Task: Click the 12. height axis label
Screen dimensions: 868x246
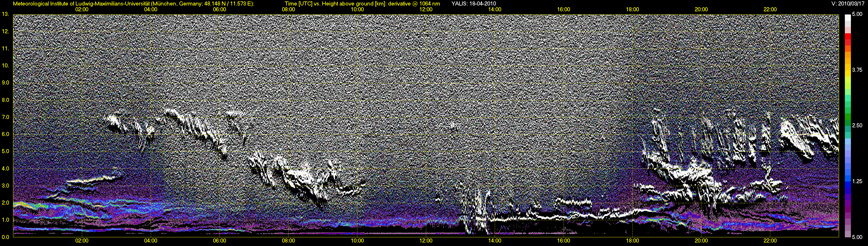Action: tap(5, 31)
